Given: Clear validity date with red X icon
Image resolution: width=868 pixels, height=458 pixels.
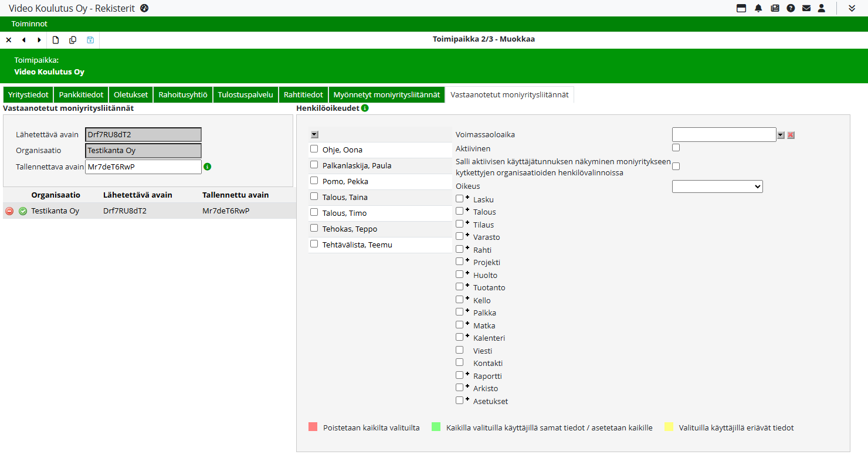Looking at the screenshot, I should coord(791,135).
